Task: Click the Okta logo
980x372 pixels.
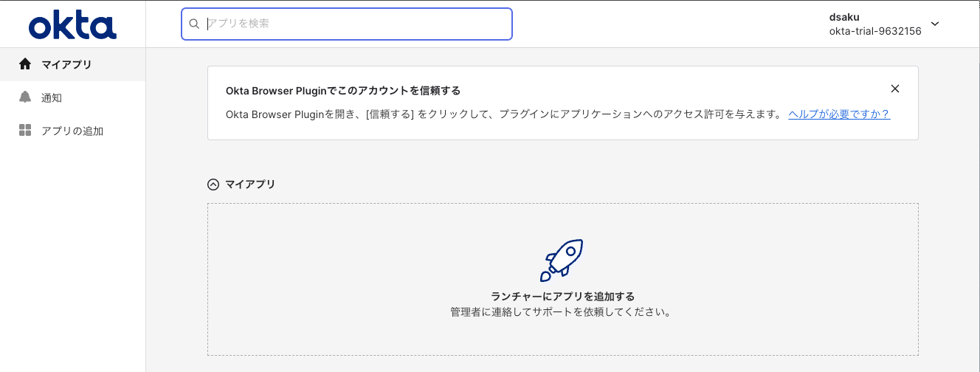Action: (x=72, y=25)
